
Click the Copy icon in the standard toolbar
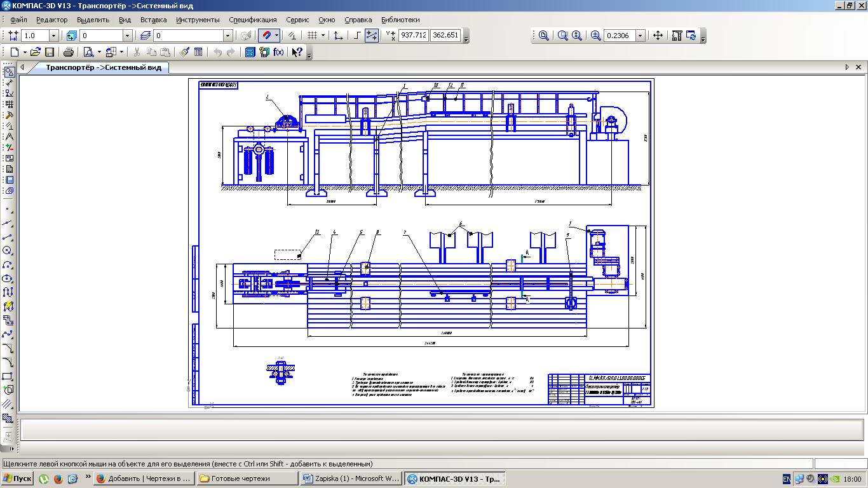click(151, 52)
